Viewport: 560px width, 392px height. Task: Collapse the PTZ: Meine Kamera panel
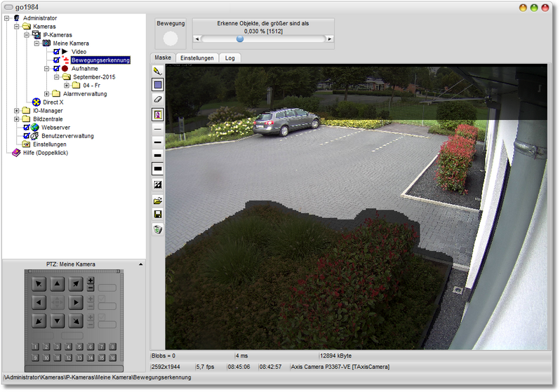pyautogui.click(x=140, y=264)
